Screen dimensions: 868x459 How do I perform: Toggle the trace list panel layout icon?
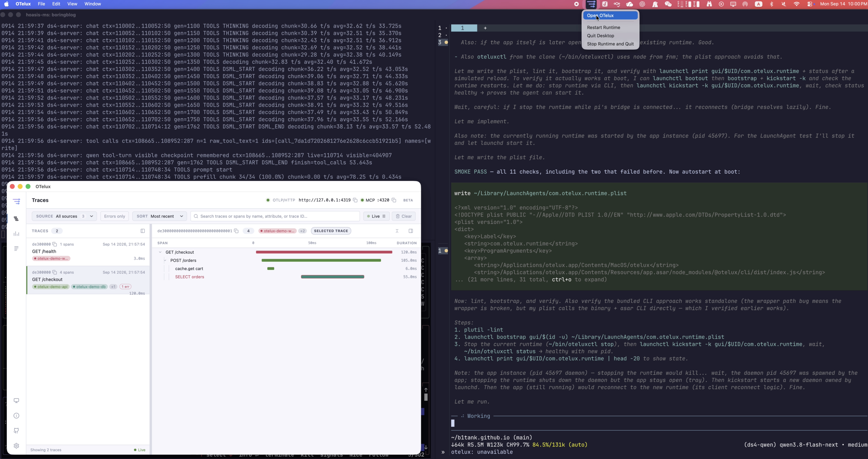(x=143, y=231)
